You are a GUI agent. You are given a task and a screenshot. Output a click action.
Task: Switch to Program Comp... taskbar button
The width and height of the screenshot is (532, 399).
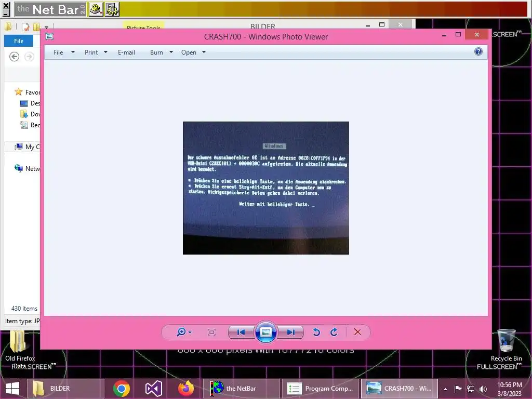[320, 389]
